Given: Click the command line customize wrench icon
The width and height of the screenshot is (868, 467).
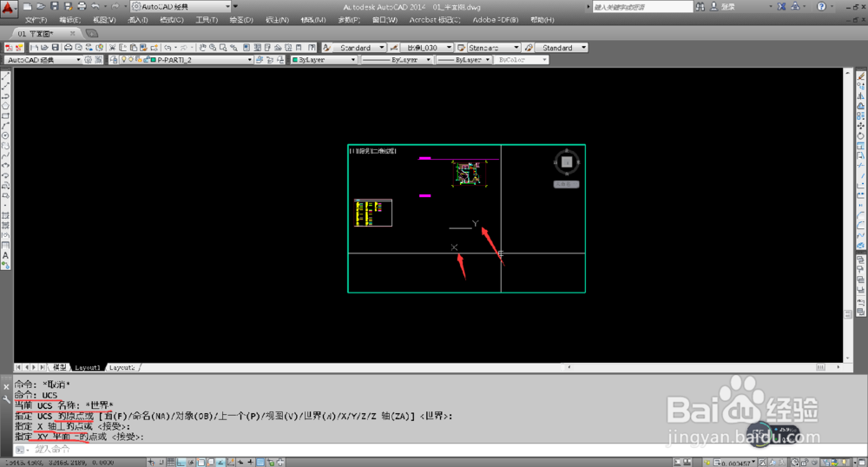Looking at the screenshot, I should click(x=6, y=398).
